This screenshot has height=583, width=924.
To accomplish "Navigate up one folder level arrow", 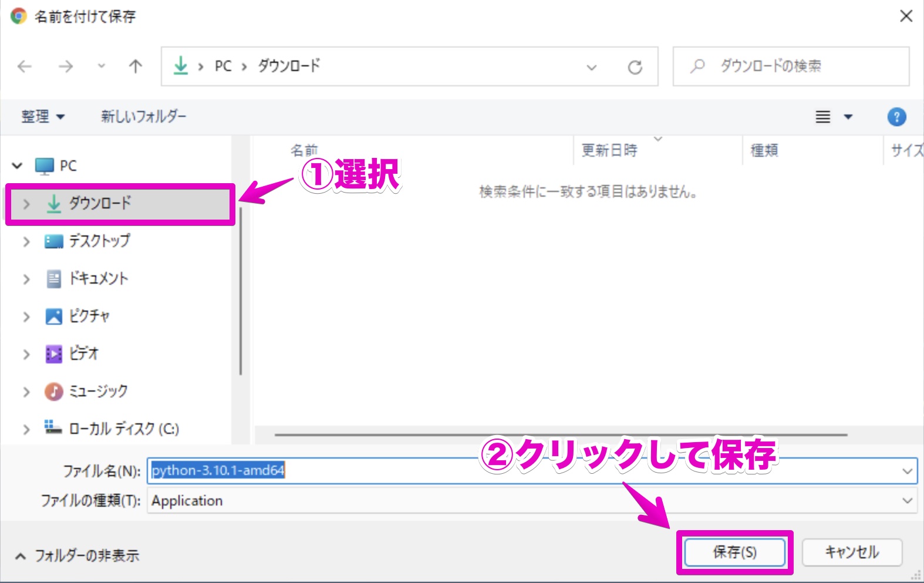I will tap(135, 66).
